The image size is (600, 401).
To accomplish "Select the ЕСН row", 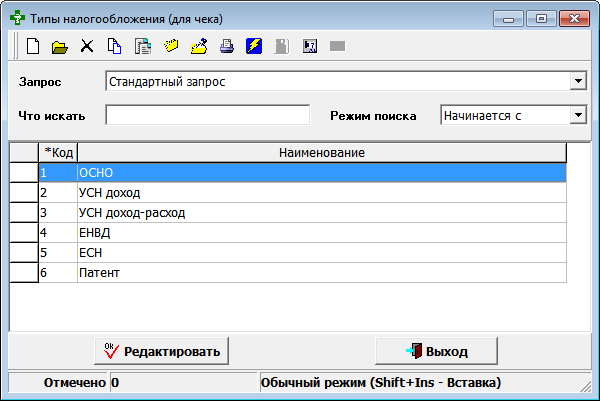I will point(302,253).
